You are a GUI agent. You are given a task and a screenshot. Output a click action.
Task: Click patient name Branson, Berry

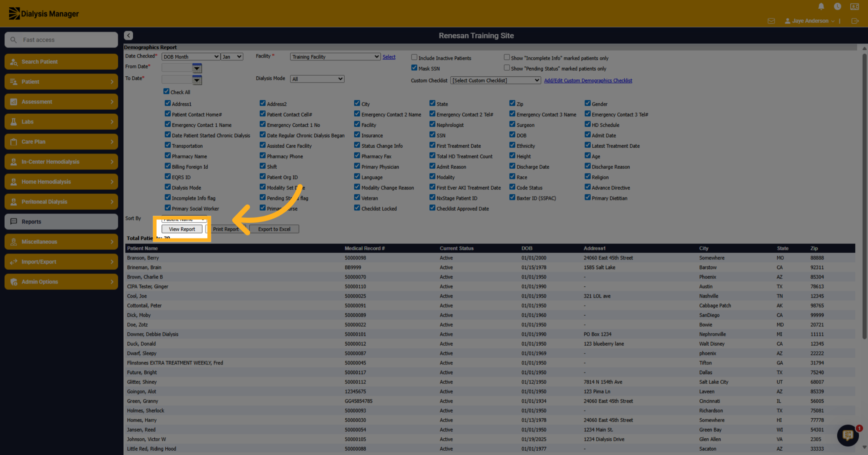click(143, 258)
